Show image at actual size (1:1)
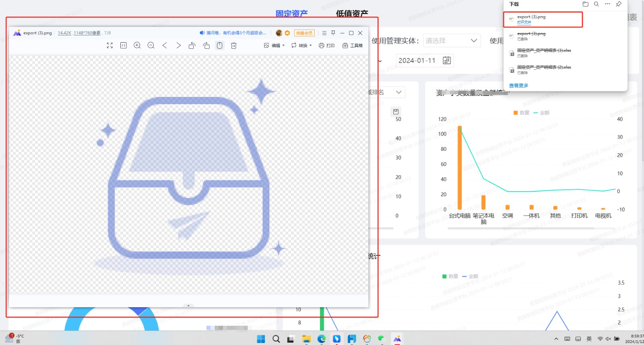Screen dimensions: 644x345 (x=124, y=46)
